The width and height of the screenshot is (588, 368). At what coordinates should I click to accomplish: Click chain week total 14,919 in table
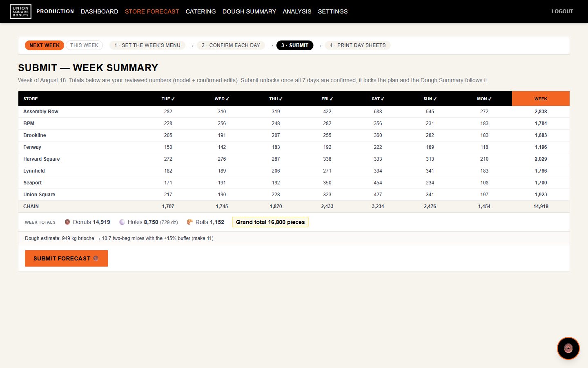tap(541, 206)
